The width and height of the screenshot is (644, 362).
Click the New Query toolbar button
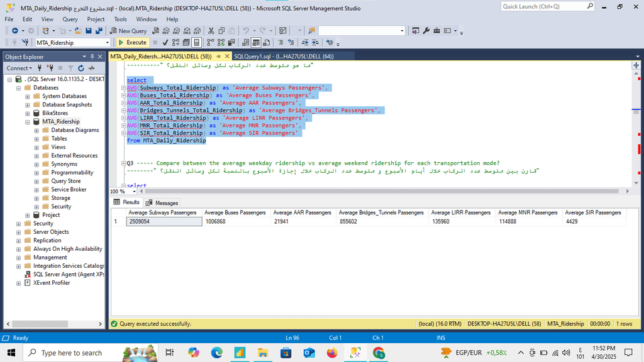tap(128, 31)
